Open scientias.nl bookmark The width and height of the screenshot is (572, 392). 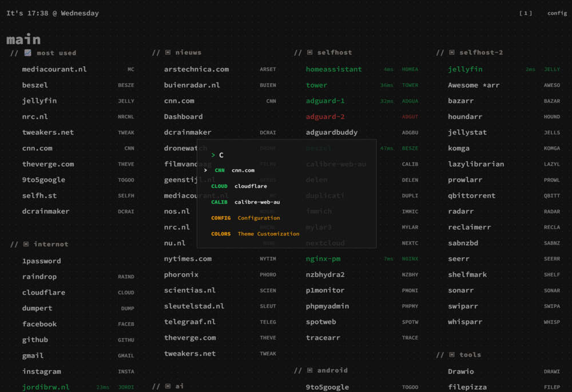pos(190,290)
